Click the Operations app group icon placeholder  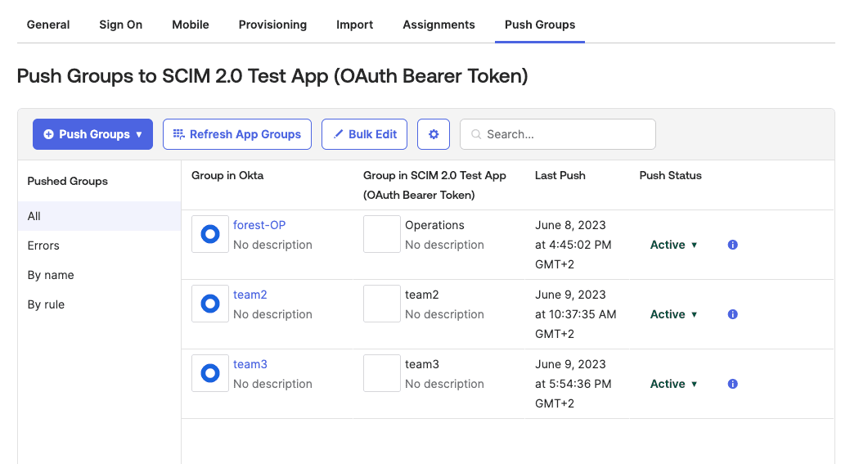[381, 235]
